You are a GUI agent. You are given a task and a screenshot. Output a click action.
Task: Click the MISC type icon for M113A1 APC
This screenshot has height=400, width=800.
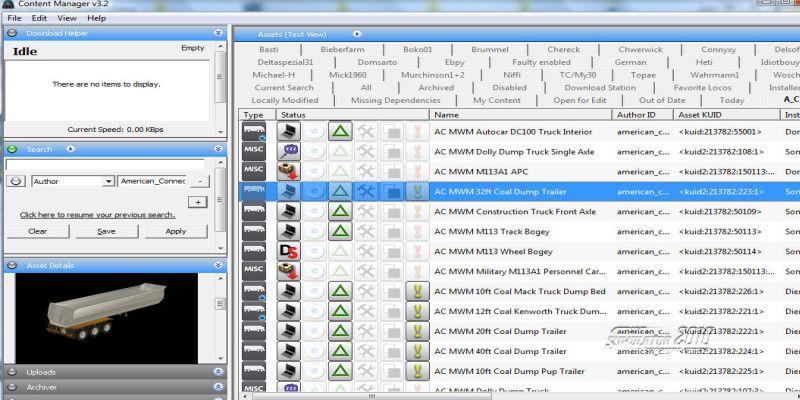254,171
